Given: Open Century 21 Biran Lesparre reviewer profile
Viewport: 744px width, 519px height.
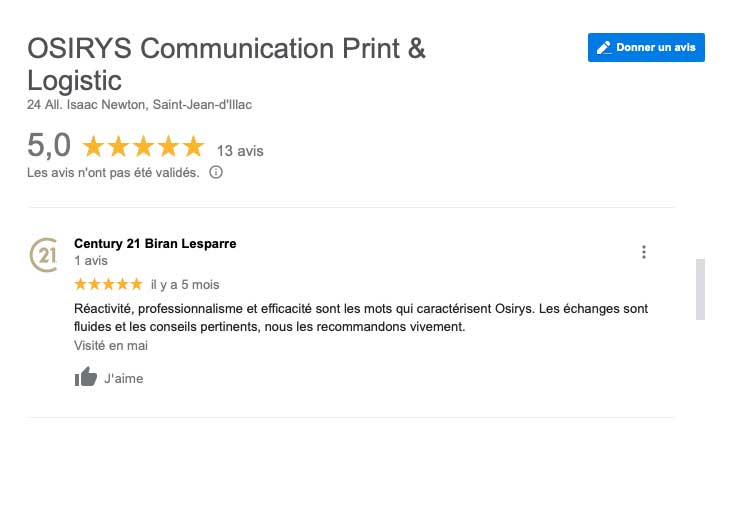Looking at the screenshot, I should pyautogui.click(x=155, y=243).
